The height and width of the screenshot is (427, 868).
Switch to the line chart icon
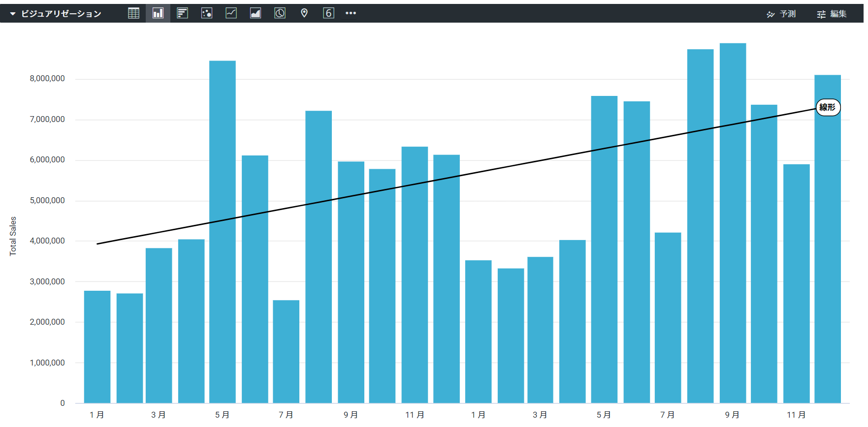point(231,13)
